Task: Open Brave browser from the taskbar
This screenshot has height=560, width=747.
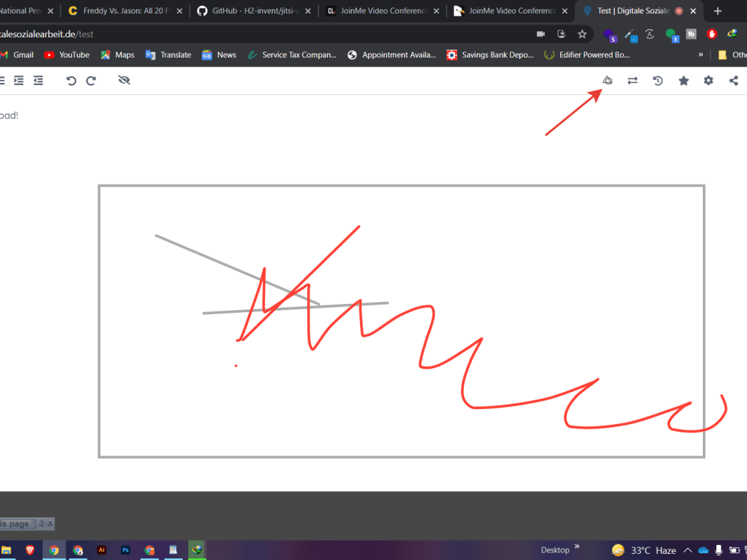Action: pos(30,550)
